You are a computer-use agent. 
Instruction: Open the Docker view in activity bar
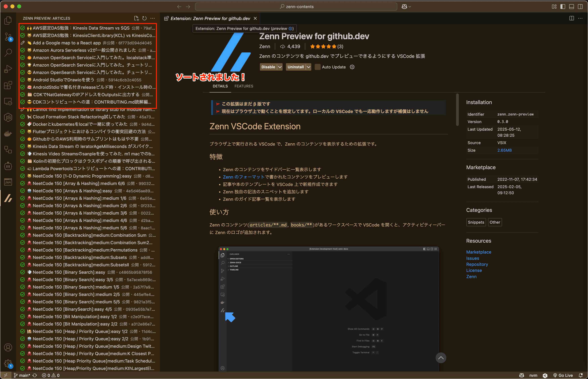tap(8, 134)
